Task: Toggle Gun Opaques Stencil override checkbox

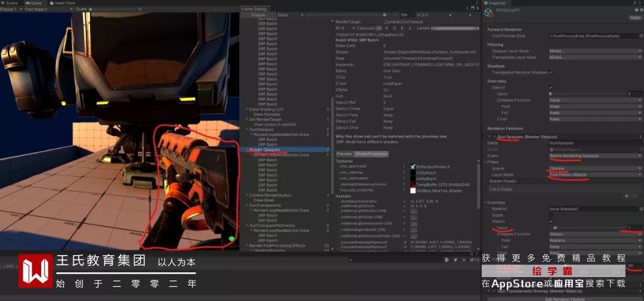Action: pos(551,221)
